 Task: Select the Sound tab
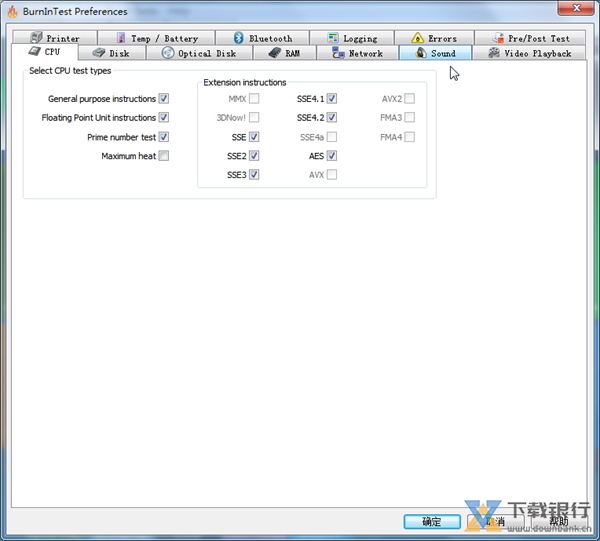(x=435, y=53)
